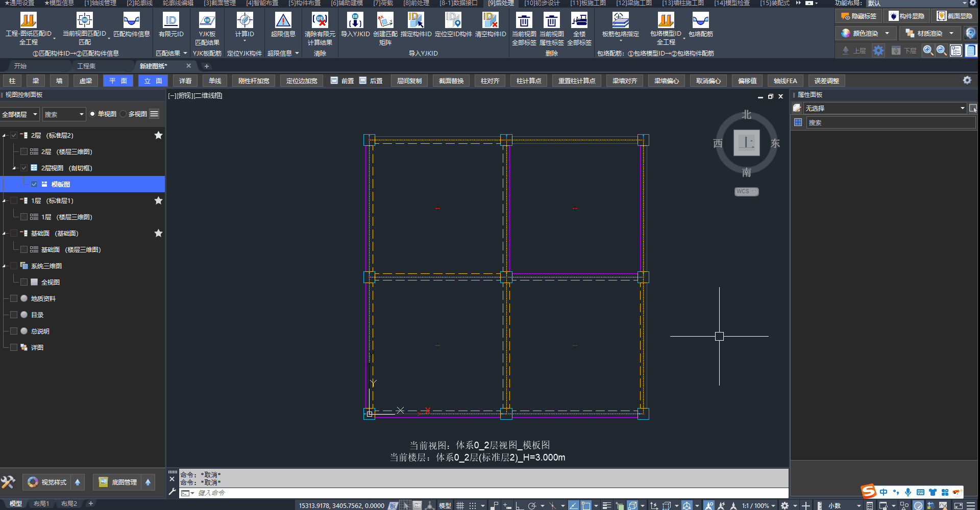Switch to the 工程集 document tab
This screenshot has width=980, height=510.
pos(86,66)
